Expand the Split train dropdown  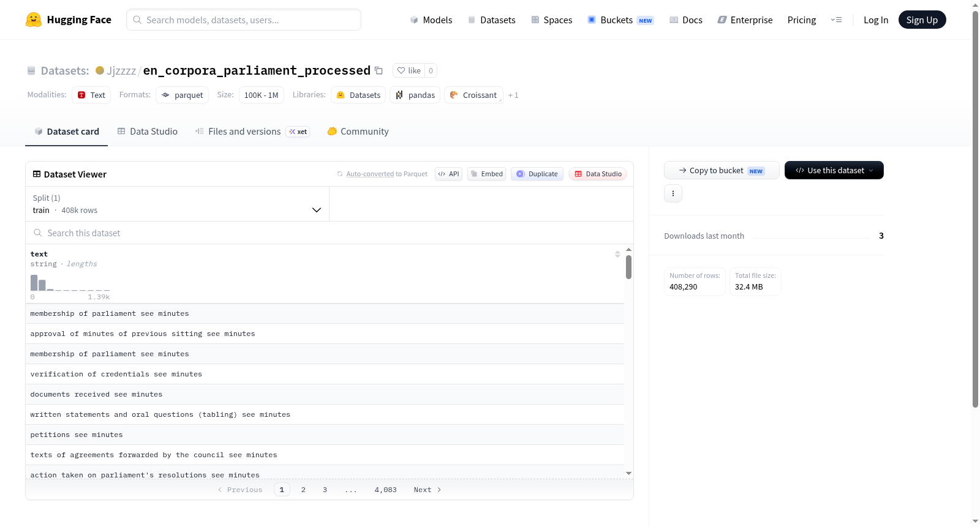(x=178, y=204)
